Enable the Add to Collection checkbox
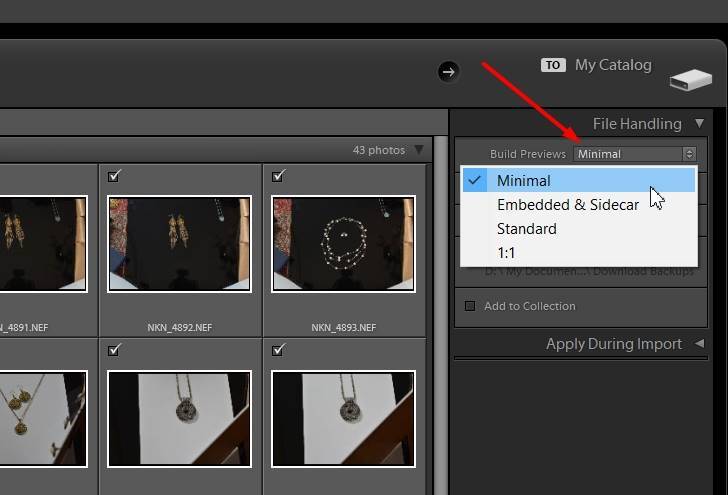The width and height of the screenshot is (728, 495). click(x=470, y=306)
